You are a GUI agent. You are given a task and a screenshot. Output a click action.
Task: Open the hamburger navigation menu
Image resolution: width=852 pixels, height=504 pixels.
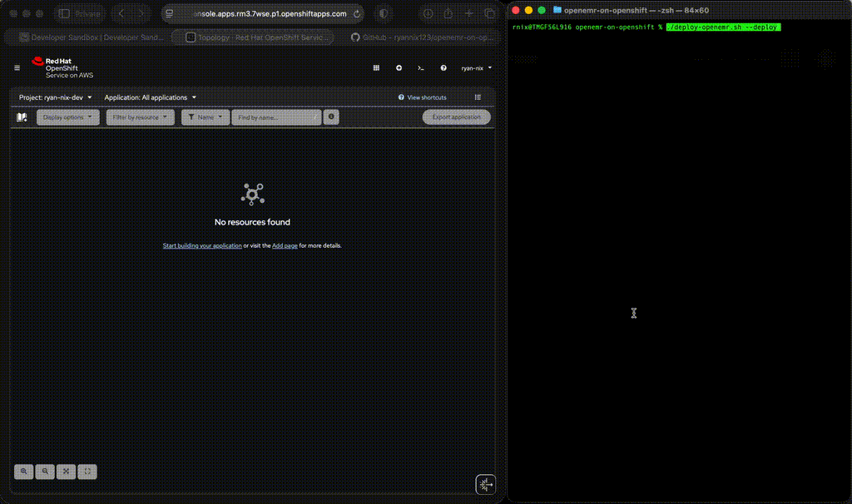[x=17, y=68]
